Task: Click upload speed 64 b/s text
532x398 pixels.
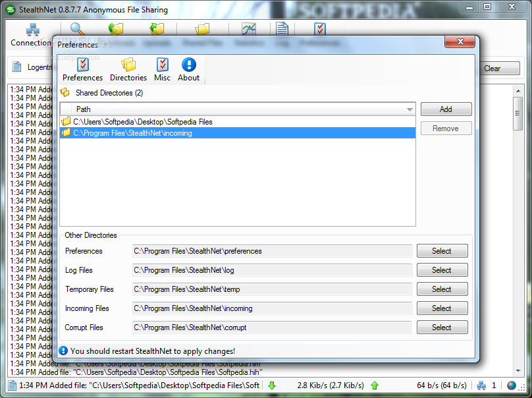Action: pyautogui.click(x=442, y=385)
